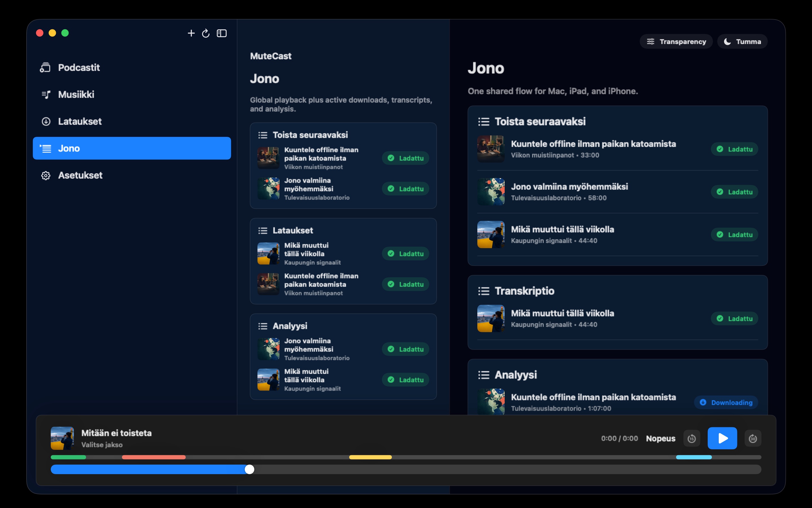Click the Mitään ei toisteta now-playing title
Viewport: 812px width, 508px height.
(116, 433)
